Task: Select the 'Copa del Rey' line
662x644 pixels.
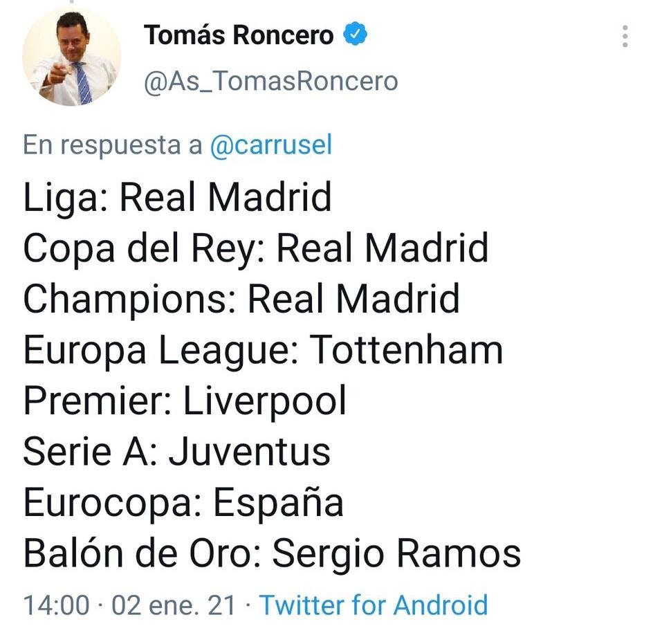Action: [x=256, y=248]
